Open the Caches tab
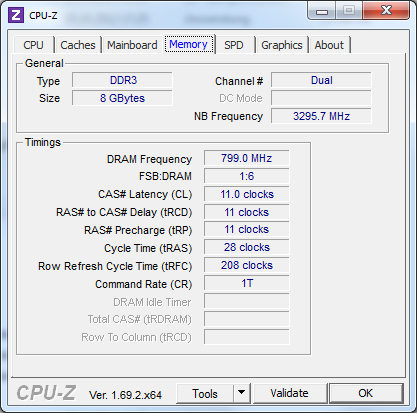Viewport: 417px width, 413px height. click(78, 45)
